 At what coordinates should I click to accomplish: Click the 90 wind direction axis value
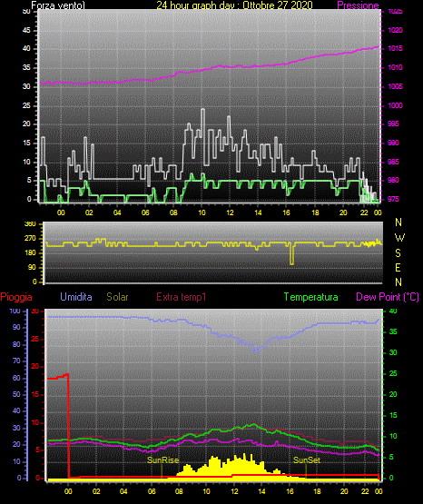click(x=32, y=267)
